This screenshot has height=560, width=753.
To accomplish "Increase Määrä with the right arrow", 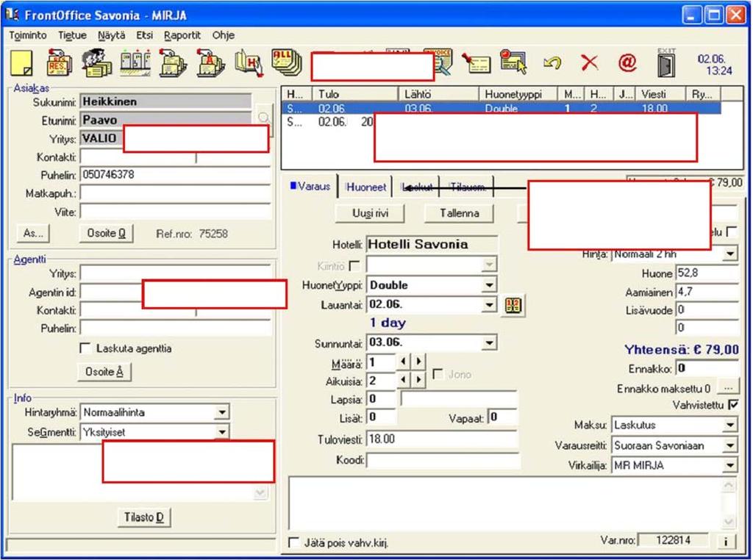I will 418,362.
